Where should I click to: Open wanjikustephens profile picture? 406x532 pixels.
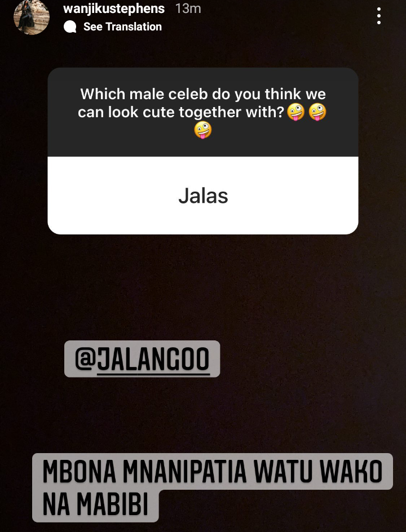click(32, 17)
